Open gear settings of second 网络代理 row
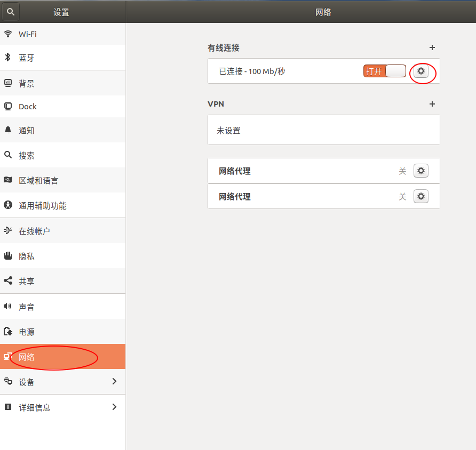The height and width of the screenshot is (450, 476). [x=421, y=196]
